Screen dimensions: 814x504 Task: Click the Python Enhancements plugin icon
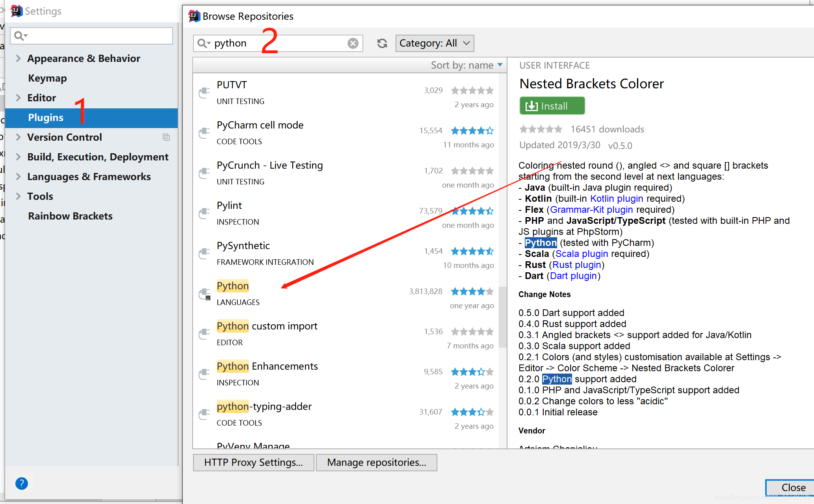[x=204, y=374]
